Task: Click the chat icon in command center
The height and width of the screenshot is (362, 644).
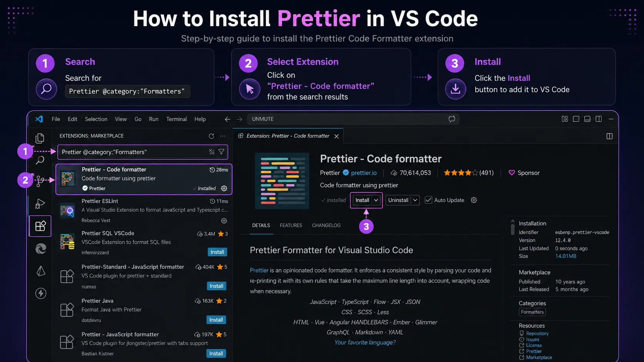Action: click(x=452, y=119)
